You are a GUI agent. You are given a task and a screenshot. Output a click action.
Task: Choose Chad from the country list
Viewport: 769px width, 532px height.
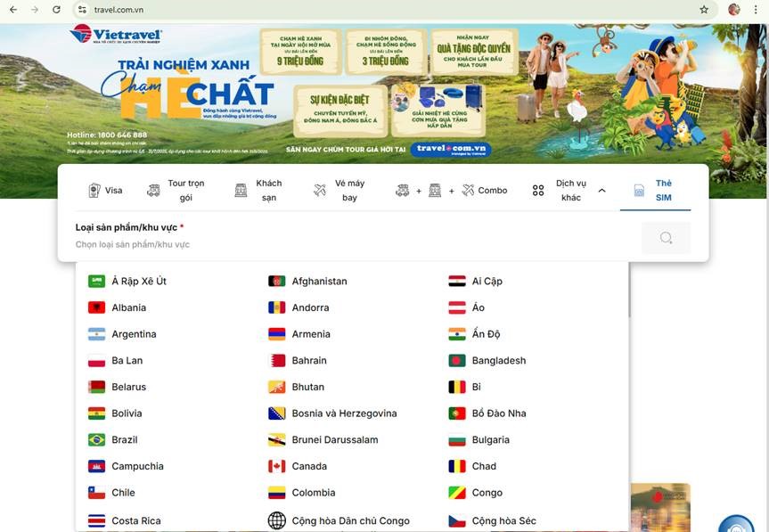[473, 466]
